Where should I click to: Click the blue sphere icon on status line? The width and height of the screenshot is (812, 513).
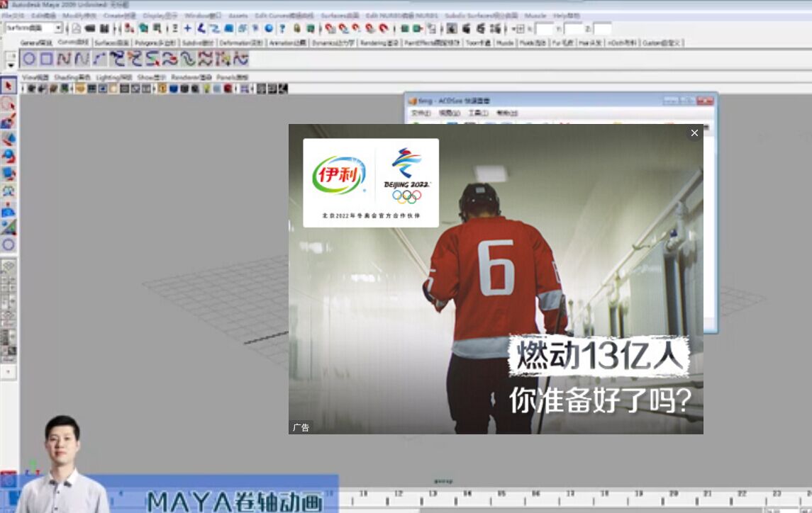click(x=269, y=28)
